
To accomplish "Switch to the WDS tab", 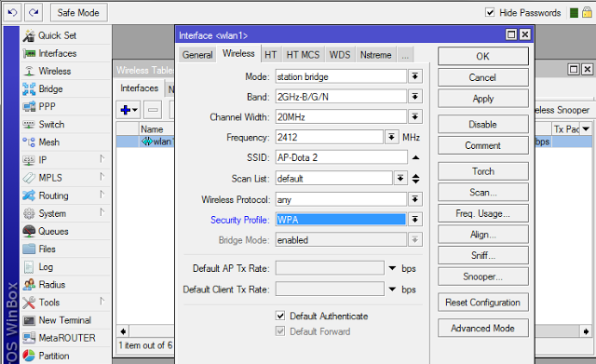I will 340,55.
